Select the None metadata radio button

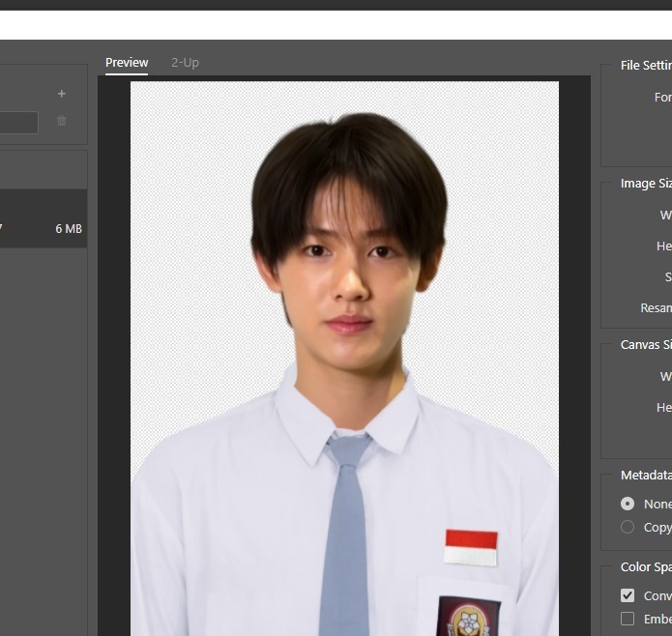[628, 504]
